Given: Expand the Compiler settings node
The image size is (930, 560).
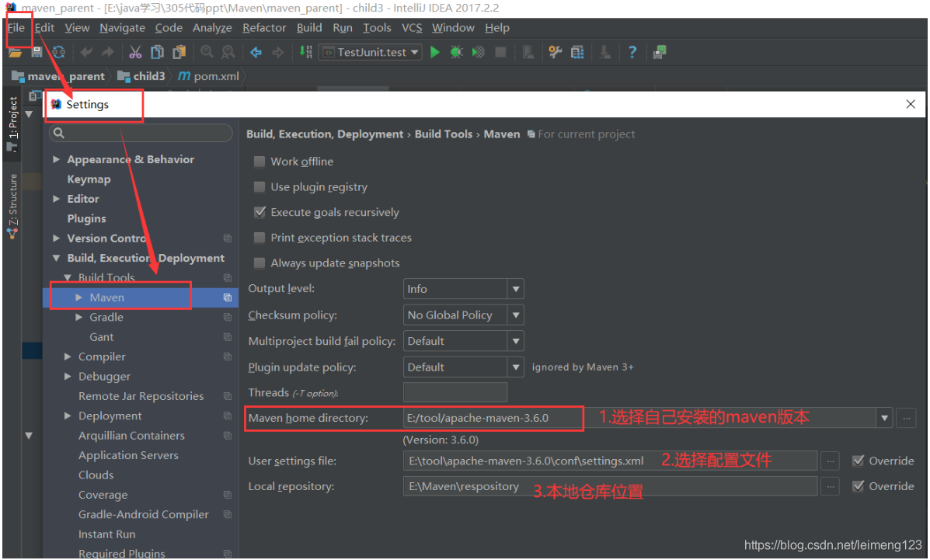Looking at the screenshot, I should 68,357.
